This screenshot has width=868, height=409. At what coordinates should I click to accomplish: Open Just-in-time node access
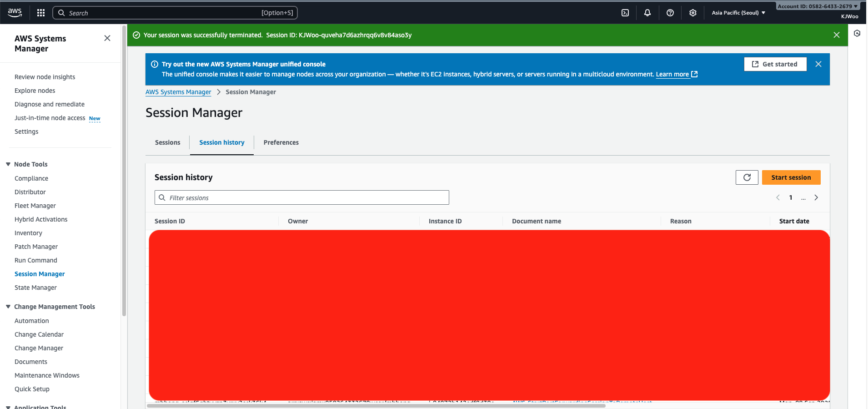point(50,118)
